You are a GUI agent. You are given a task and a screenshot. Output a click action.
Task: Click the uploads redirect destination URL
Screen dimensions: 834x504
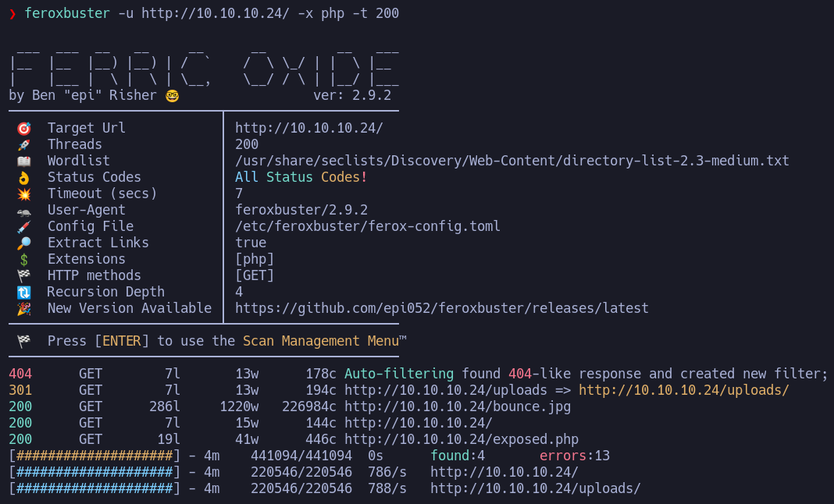pos(683,390)
